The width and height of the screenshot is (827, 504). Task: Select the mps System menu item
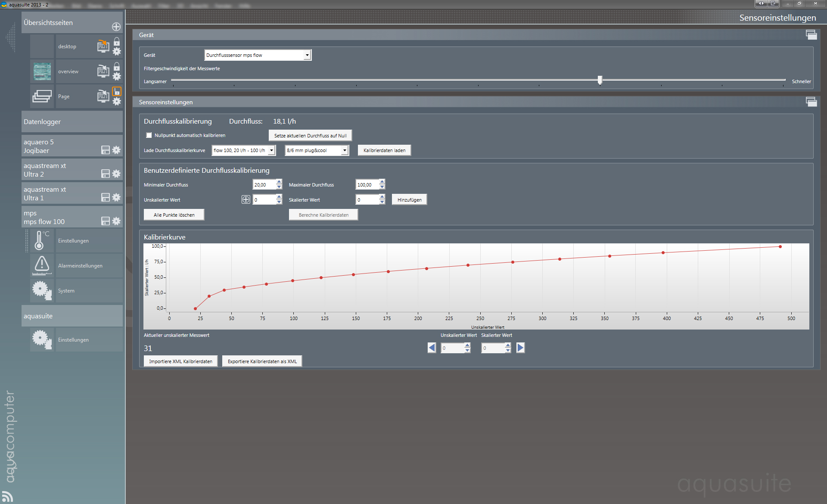click(66, 291)
